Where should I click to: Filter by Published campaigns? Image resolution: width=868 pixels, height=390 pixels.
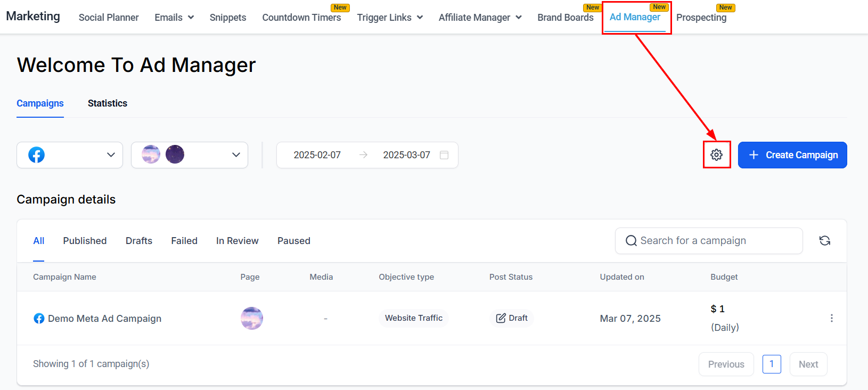tap(85, 241)
